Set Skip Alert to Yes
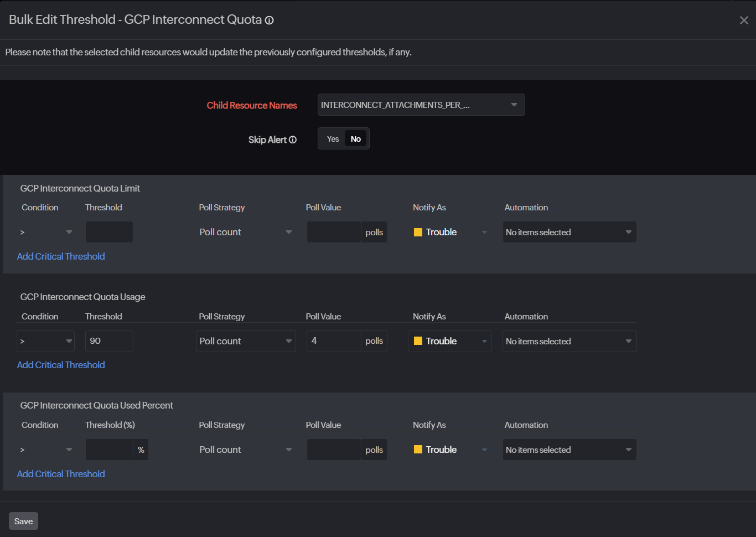Viewport: 756px width, 537px height. (x=333, y=139)
